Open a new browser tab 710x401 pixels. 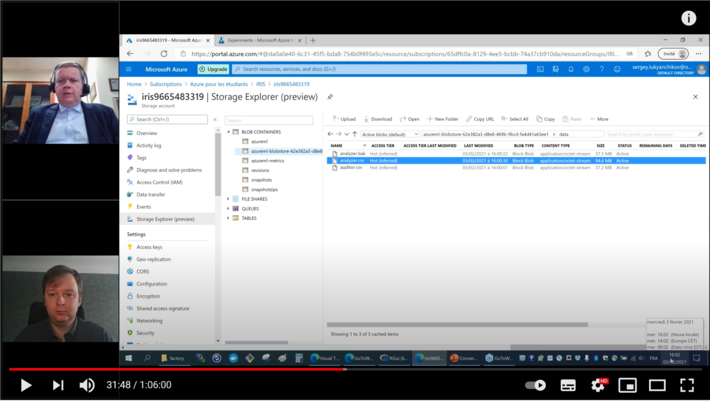313,40
